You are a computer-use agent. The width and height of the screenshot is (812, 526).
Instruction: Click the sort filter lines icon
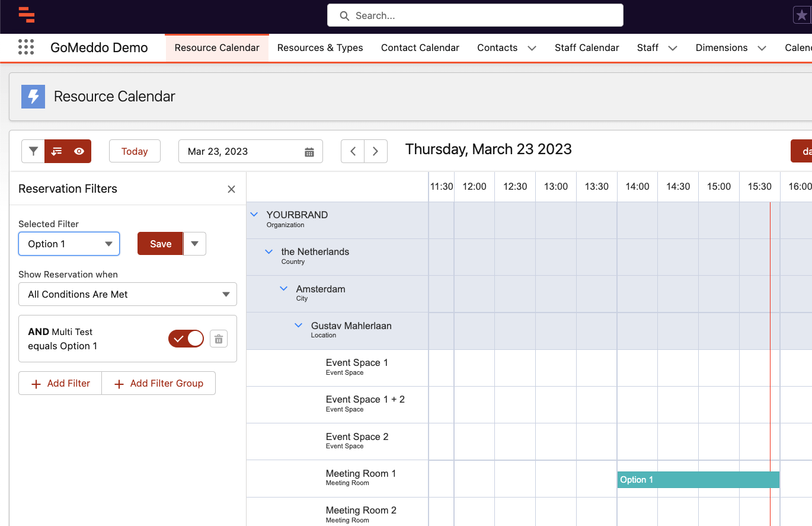pyautogui.click(x=56, y=151)
